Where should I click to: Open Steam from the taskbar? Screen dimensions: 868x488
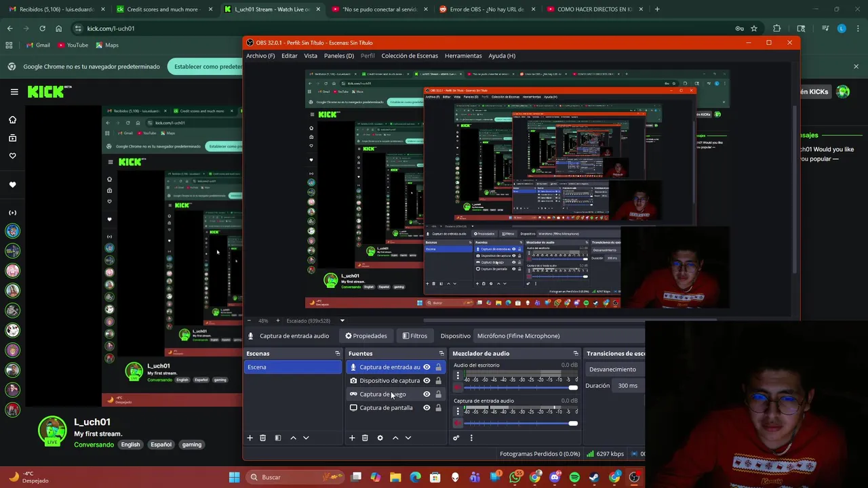[594, 477]
